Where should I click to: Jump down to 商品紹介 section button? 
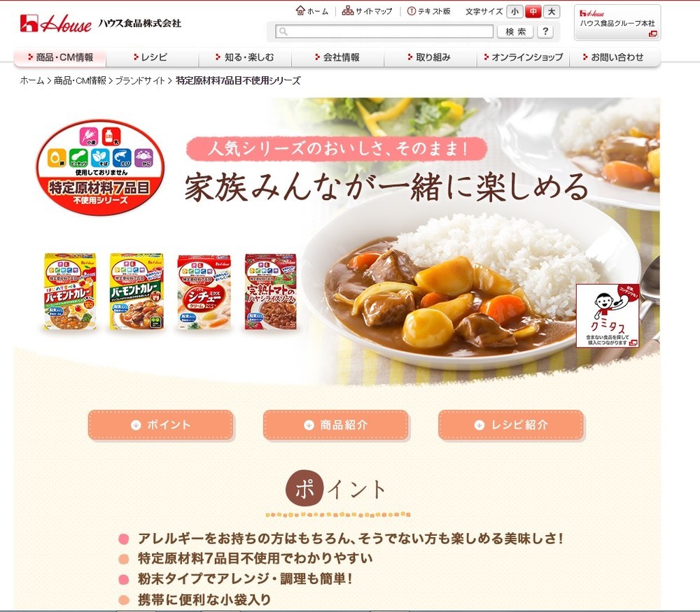[336, 425]
